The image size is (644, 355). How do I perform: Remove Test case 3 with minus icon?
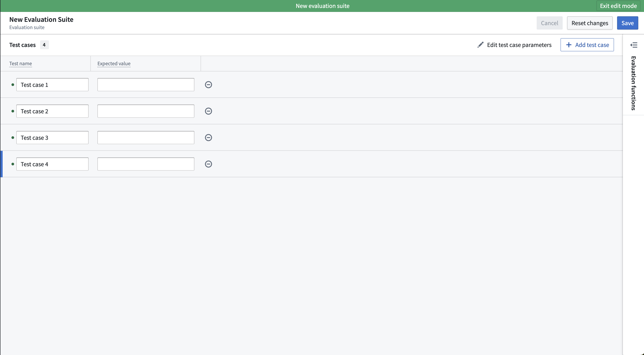tap(208, 138)
